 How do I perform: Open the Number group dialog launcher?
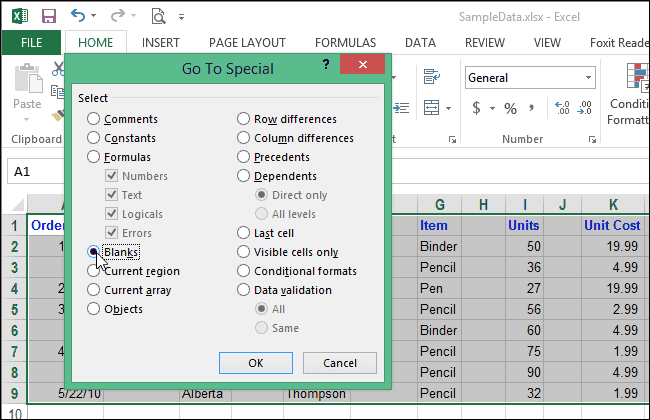pos(594,139)
